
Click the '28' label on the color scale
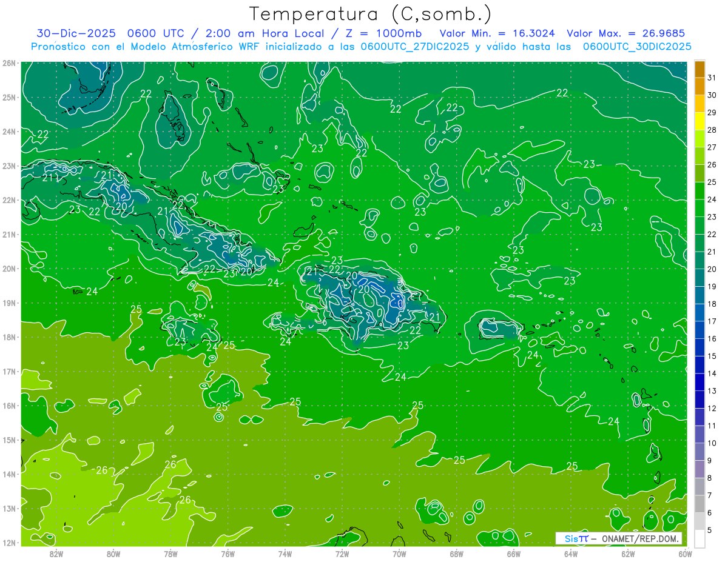coord(712,130)
